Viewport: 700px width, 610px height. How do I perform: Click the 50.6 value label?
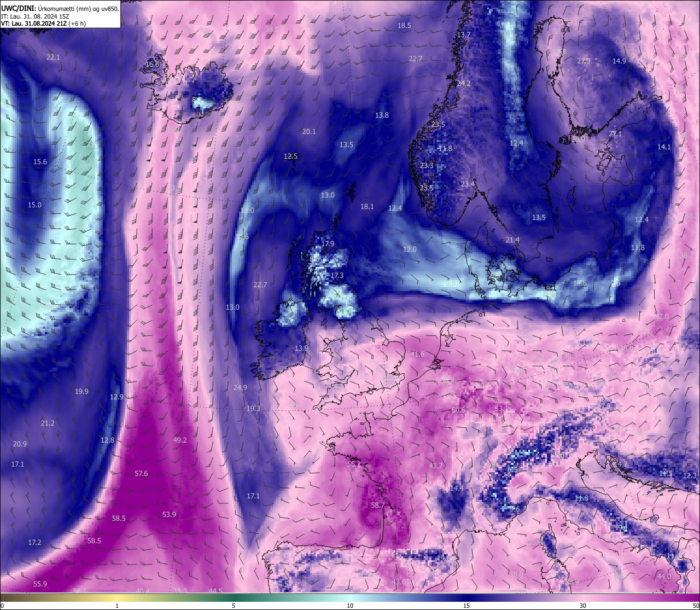458,410
